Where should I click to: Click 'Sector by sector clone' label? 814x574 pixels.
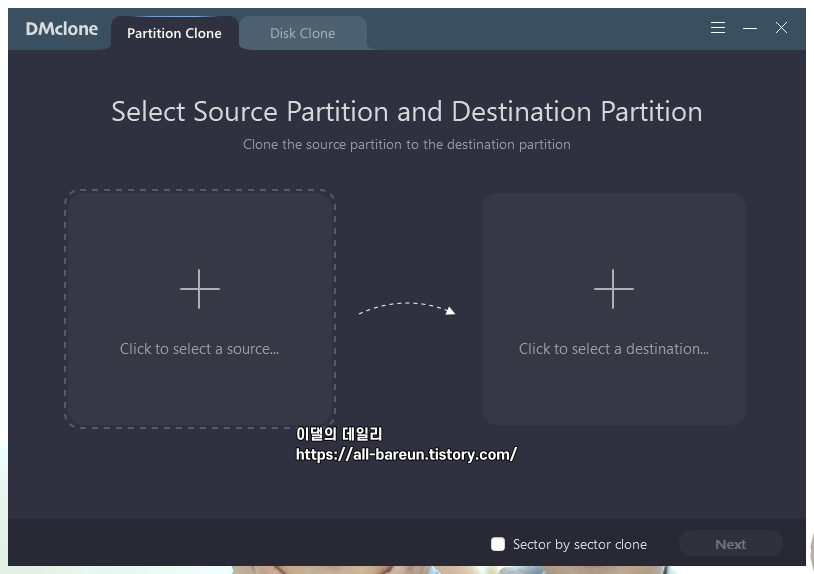[580, 544]
